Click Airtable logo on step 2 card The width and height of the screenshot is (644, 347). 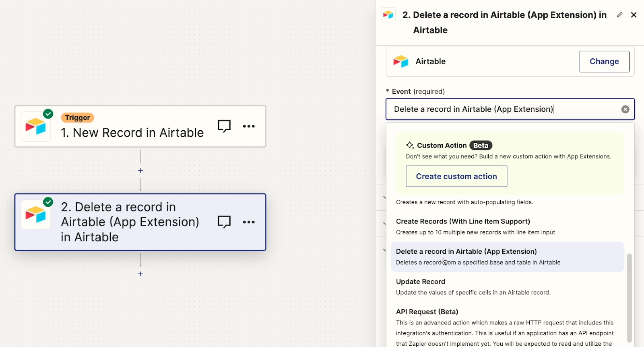pyautogui.click(x=36, y=215)
